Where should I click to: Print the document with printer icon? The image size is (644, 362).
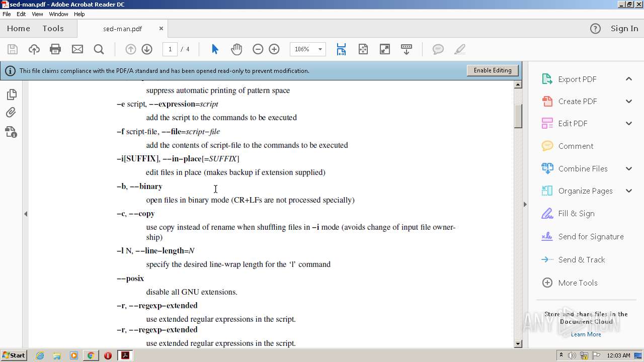pyautogui.click(x=55, y=49)
